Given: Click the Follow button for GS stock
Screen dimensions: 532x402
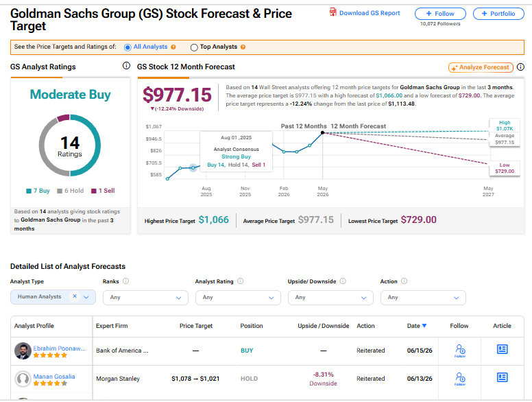Looking at the screenshot, I should coord(440,14).
